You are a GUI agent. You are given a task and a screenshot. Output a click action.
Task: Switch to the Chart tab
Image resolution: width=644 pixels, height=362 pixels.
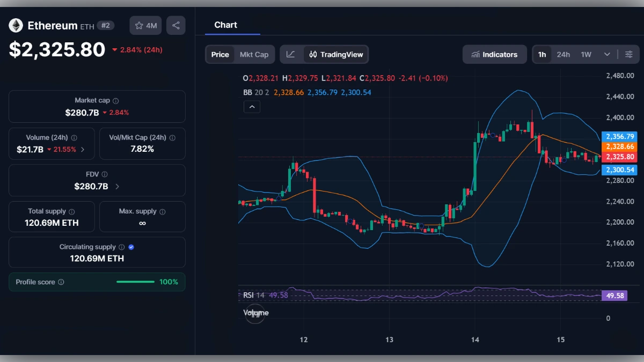tap(226, 25)
